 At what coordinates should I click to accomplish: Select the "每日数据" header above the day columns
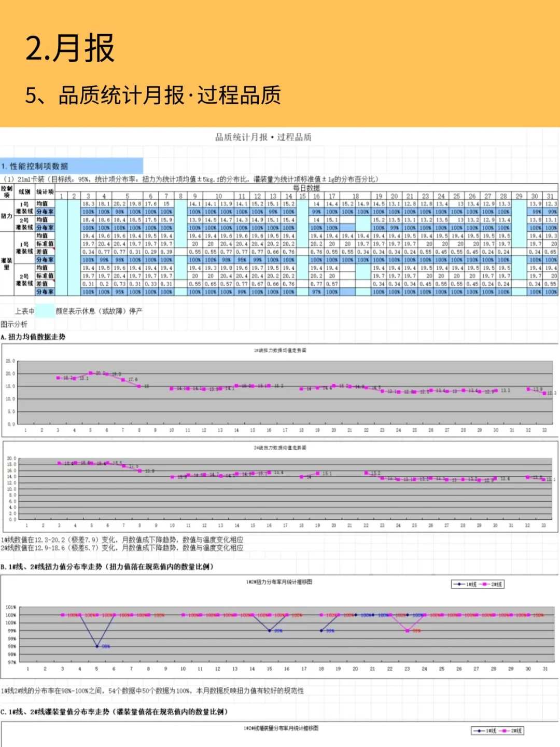click(306, 188)
